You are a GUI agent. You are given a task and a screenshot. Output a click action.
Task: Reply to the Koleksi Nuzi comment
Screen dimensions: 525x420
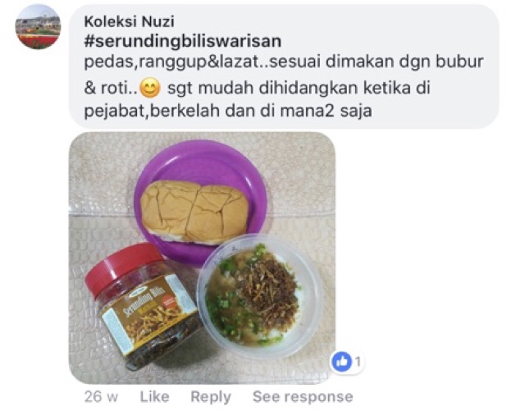coord(211,397)
